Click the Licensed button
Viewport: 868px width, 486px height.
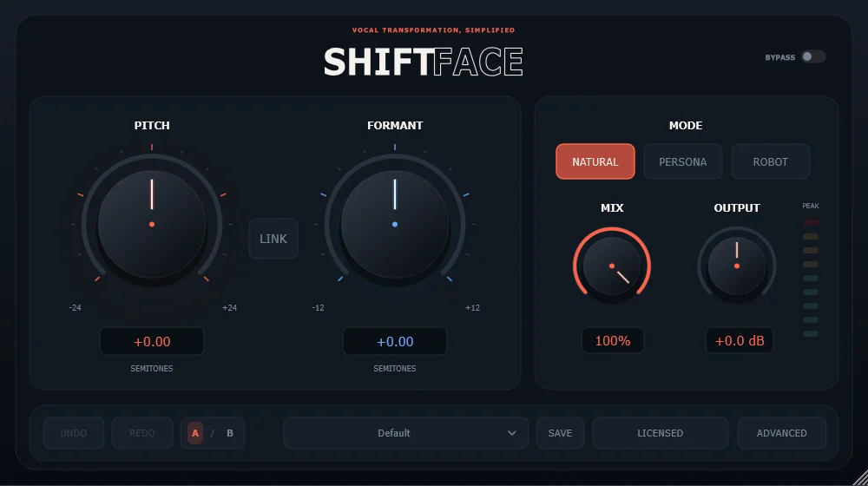(x=661, y=433)
